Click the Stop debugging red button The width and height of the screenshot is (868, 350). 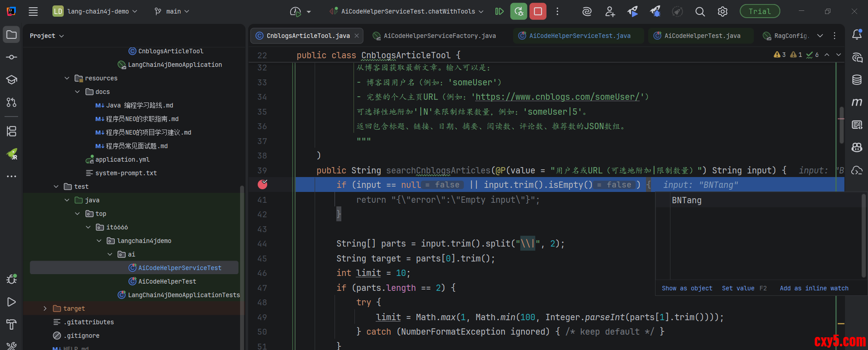click(538, 11)
